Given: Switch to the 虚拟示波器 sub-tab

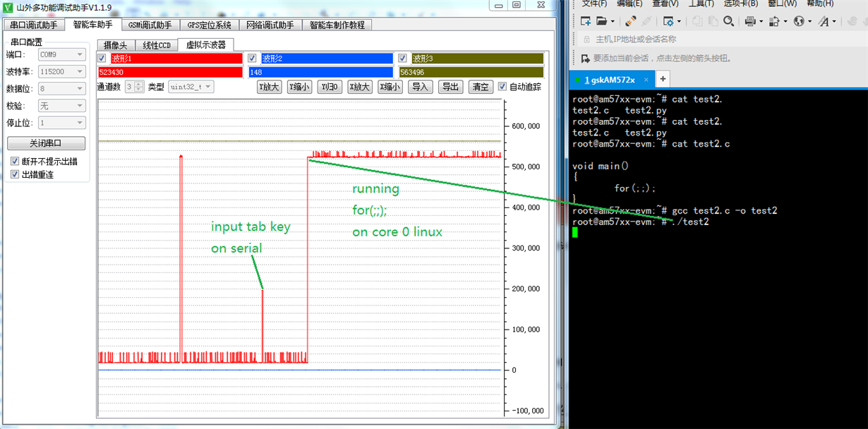Looking at the screenshot, I should (205, 44).
